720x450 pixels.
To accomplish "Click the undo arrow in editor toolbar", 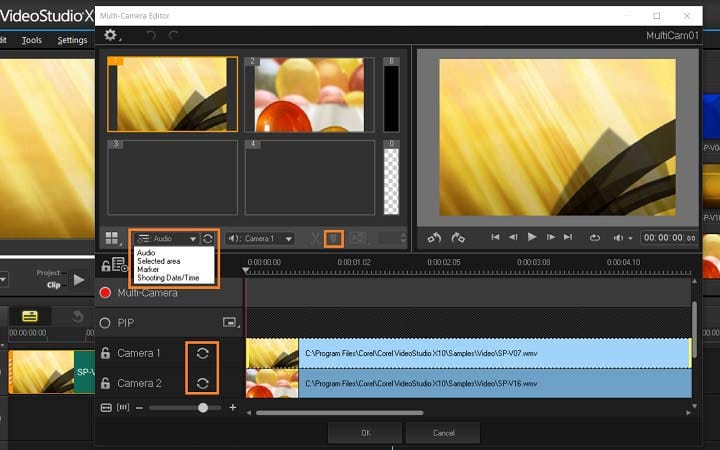I will (x=150, y=35).
